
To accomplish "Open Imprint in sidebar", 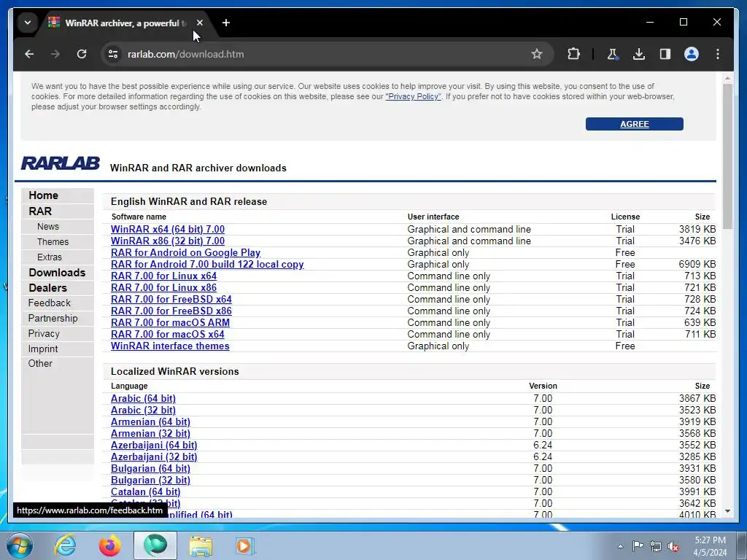I will tap(43, 349).
